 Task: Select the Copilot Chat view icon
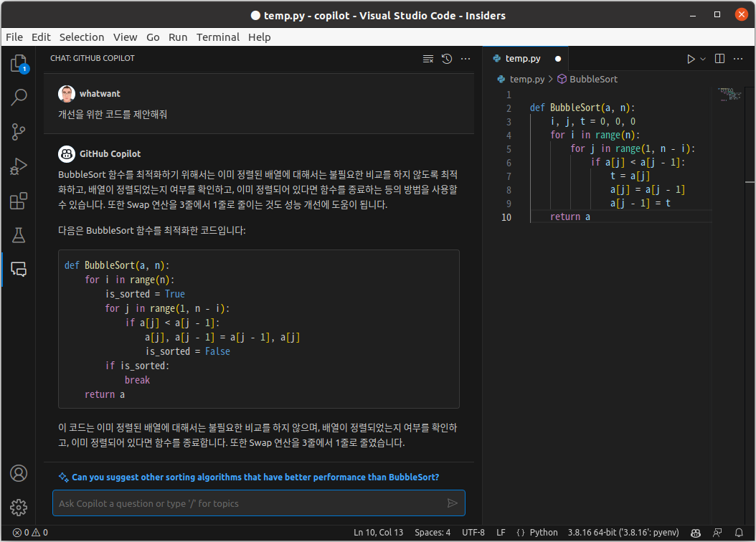pos(19,270)
